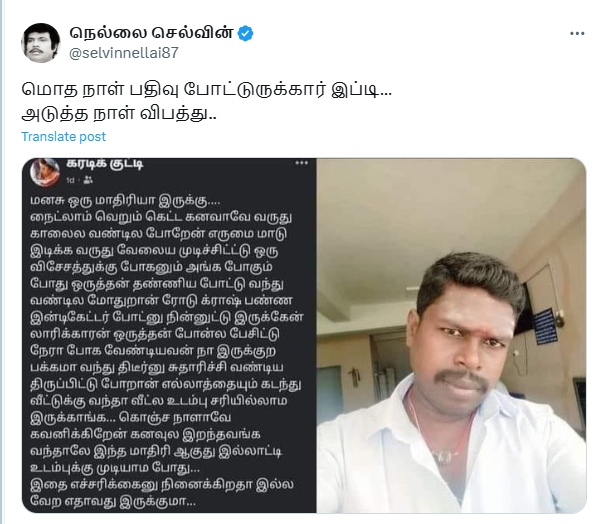This screenshot has width=600, height=524.
Task: Click the blue verified badge icon
Action: coord(245,33)
